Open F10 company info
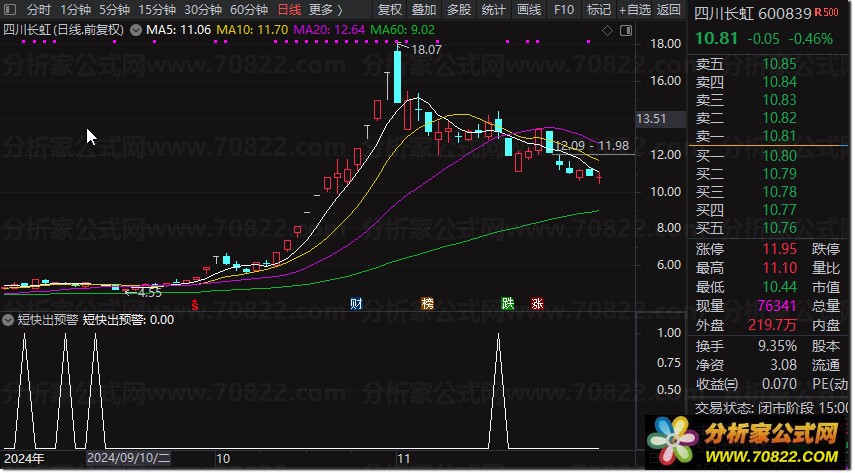Viewport: 855px width, 473px height. (x=564, y=10)
